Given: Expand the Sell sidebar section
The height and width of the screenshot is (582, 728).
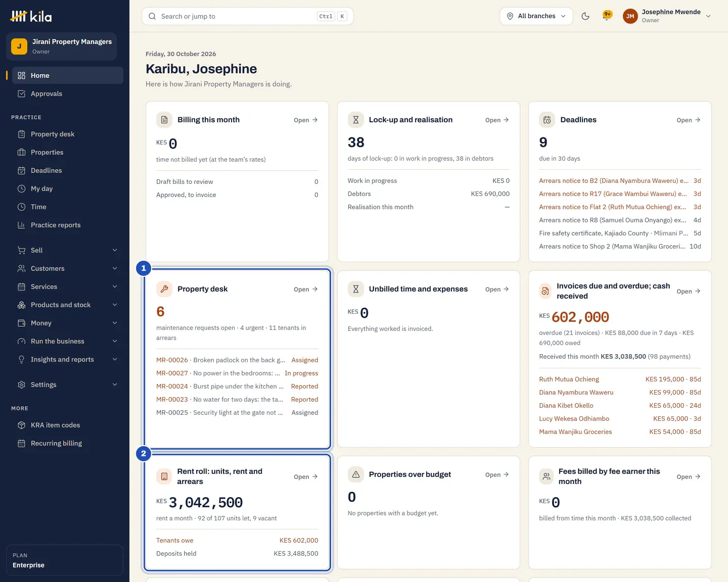Looking at the screenshot, I should 67,250.
